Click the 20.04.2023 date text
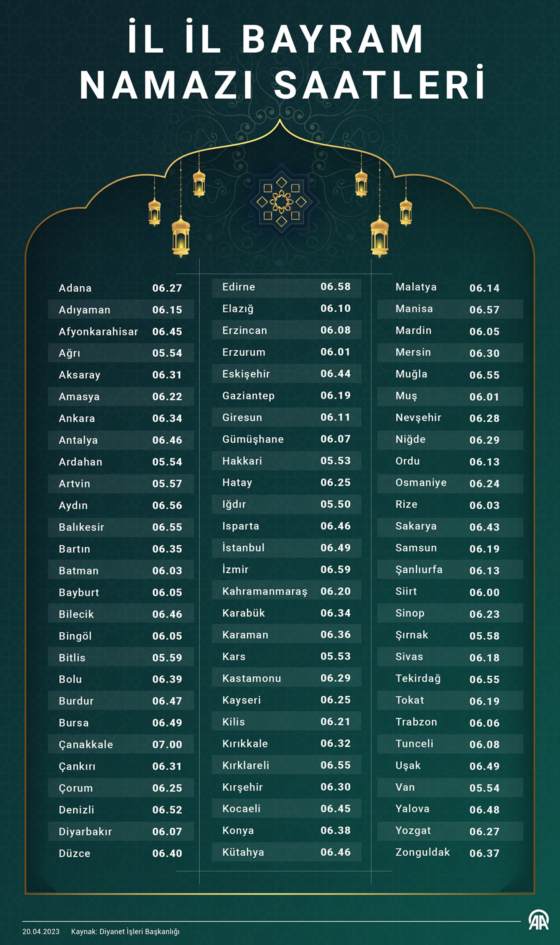560x945 pixels. point(41,931)
